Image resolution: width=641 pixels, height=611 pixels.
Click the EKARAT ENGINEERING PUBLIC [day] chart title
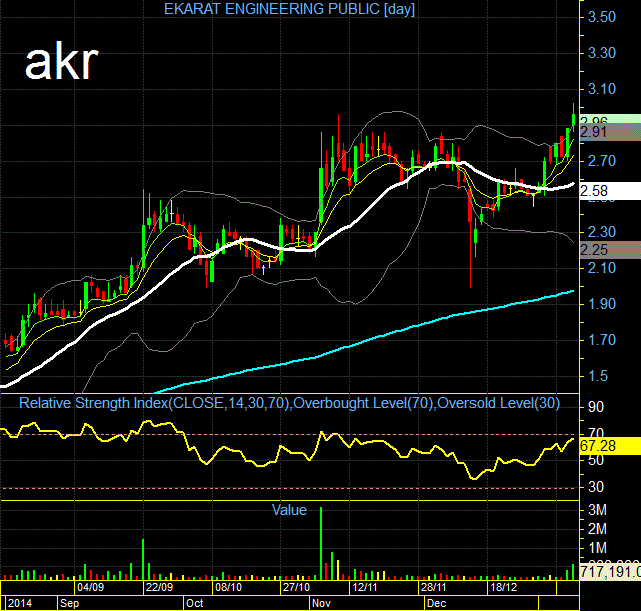289,9
